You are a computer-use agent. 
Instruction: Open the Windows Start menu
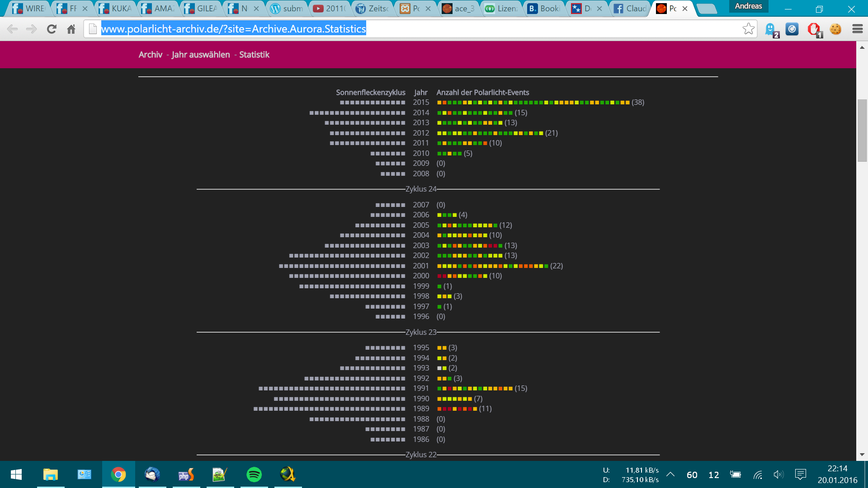click(x=16, y=474)
